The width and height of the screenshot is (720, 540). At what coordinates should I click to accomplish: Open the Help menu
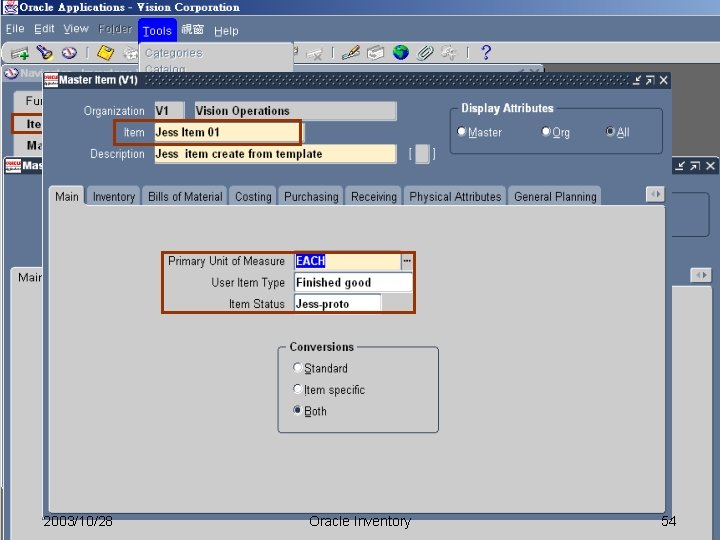click(x=226, y=31)
